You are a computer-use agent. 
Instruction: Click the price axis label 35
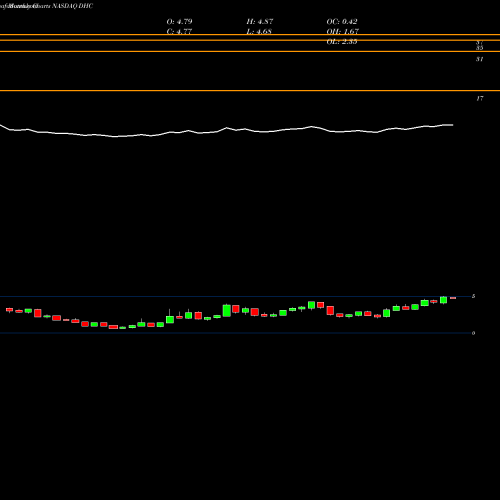[479, 48]
